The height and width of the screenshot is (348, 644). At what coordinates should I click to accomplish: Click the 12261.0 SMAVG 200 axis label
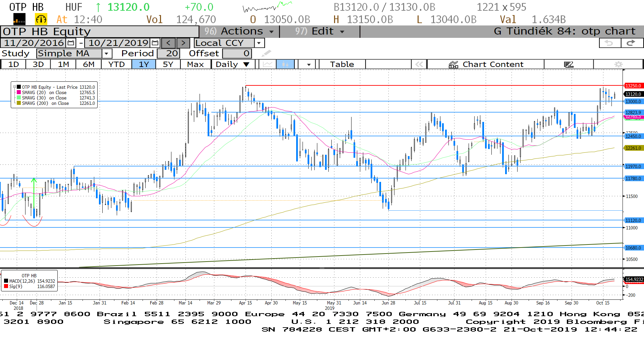pyautogui.click(x=633, y=148)
